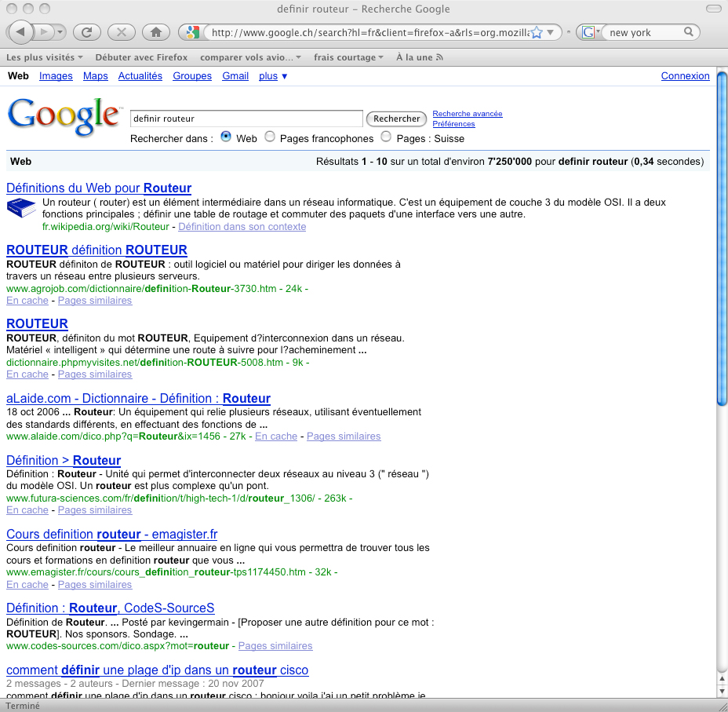Open the address bar URL history dropdown

(551, 32)
